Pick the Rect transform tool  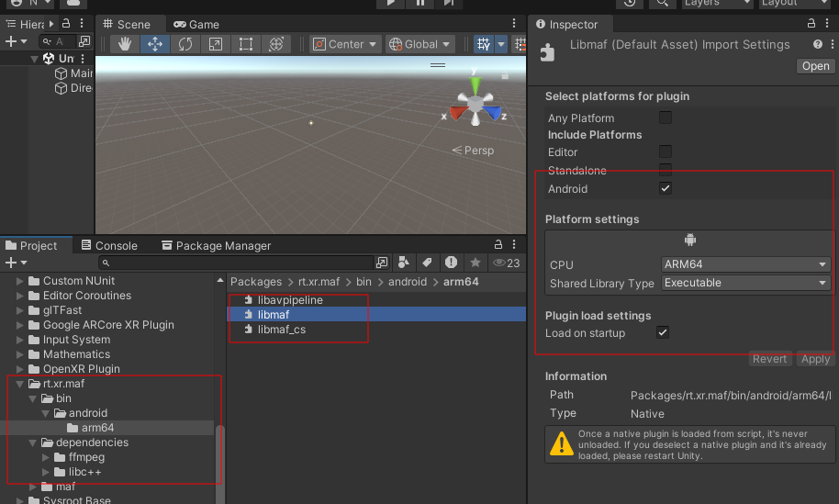click(x=246, y=44)
